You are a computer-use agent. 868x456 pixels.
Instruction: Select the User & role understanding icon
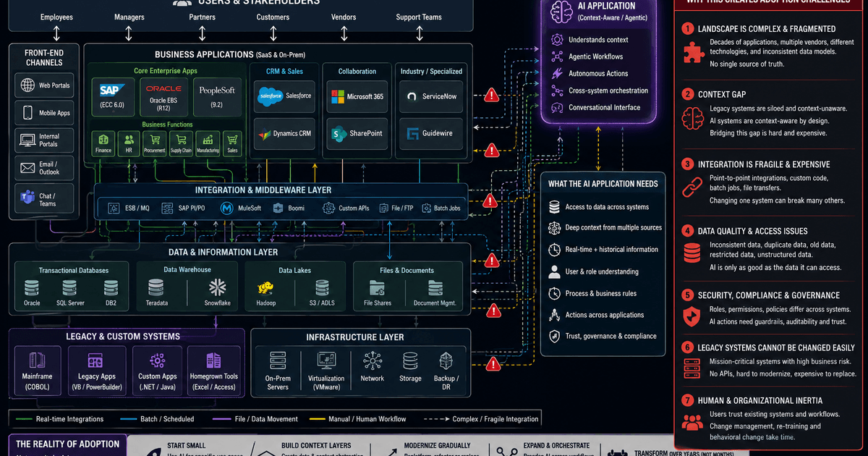tap(554, 272)
